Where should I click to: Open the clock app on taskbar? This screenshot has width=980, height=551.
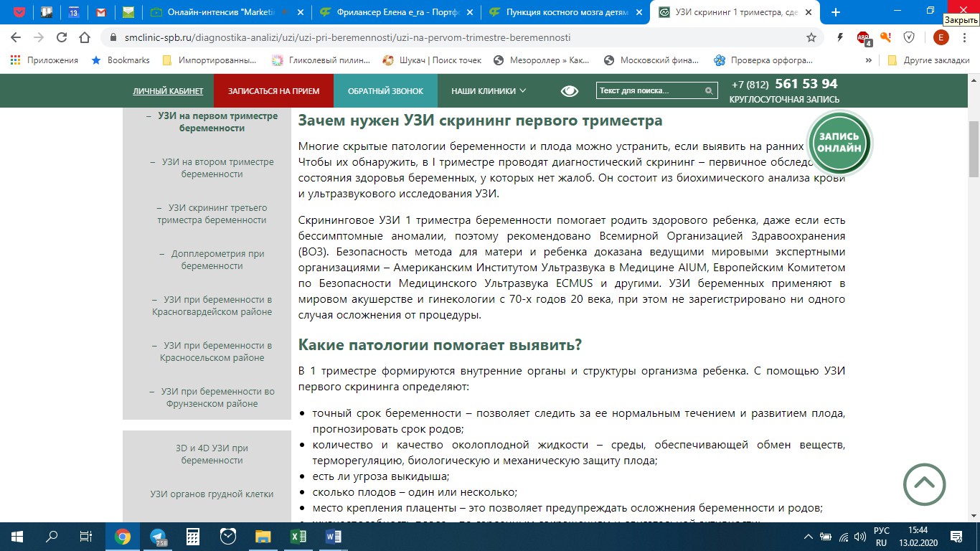coord(228,537)
